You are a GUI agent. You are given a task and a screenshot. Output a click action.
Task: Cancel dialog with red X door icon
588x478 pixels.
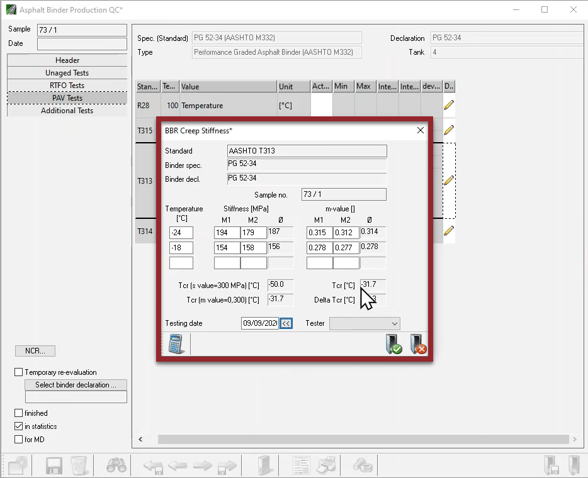click(x=418, y=344)
